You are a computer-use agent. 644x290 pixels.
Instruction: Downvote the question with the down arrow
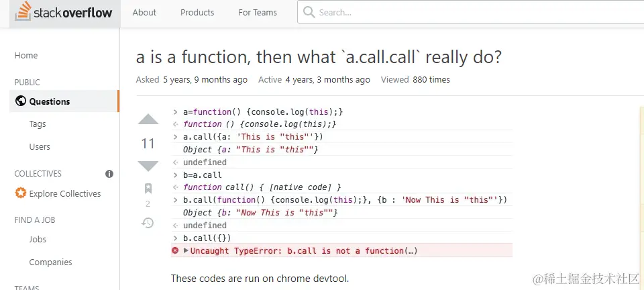click(148, 166)
